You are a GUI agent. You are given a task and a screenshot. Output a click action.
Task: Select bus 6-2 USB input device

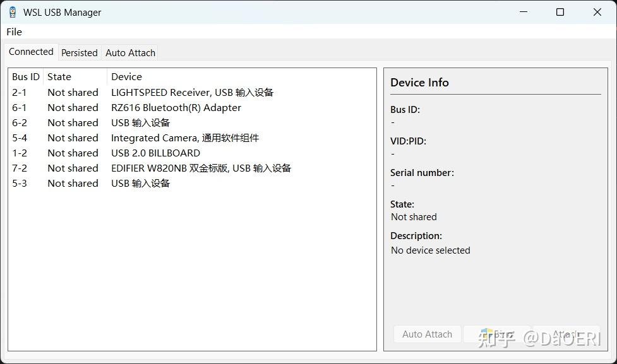(140, 122)
